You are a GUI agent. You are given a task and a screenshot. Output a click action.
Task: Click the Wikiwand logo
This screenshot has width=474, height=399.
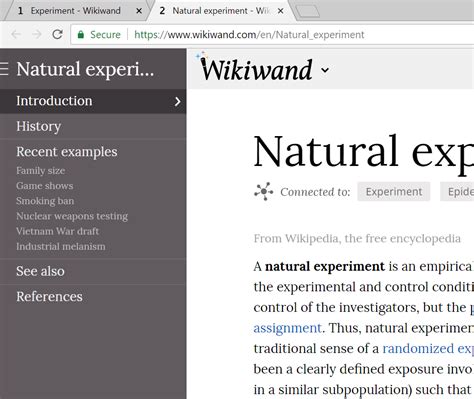coord(256,69)
